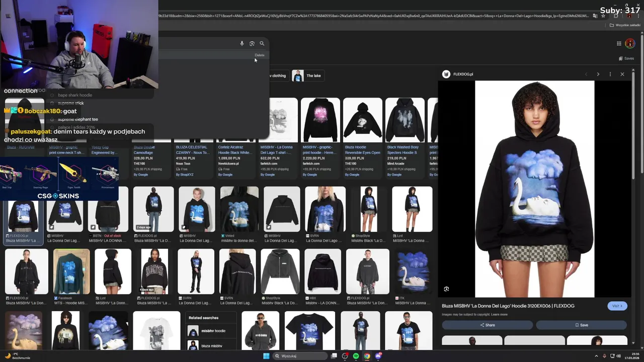This screenshot has width=644, height=362.
Task: Click the FLEXDOG.pl site logo in preview
Action: tap(446, 74)
